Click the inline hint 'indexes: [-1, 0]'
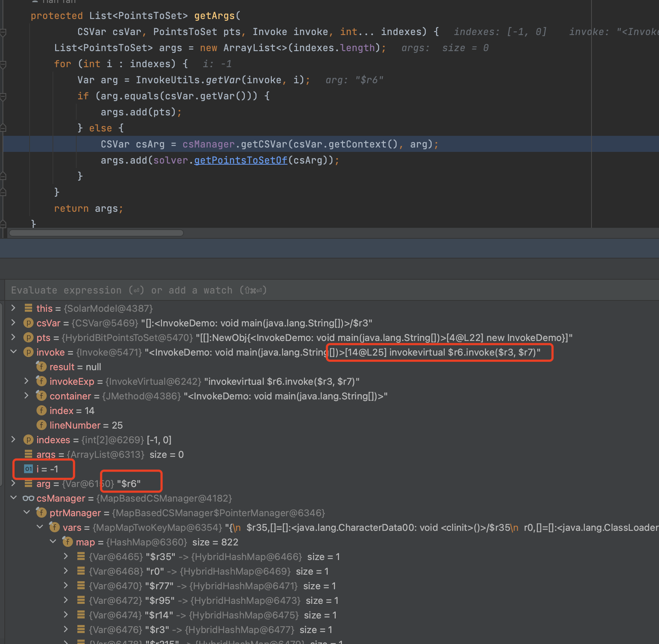 (x=500, y=32)
